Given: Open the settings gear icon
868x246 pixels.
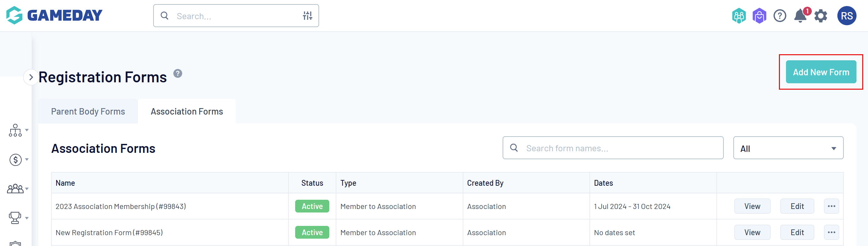Looking at the screenshot, I should click(x=820, y=16).
